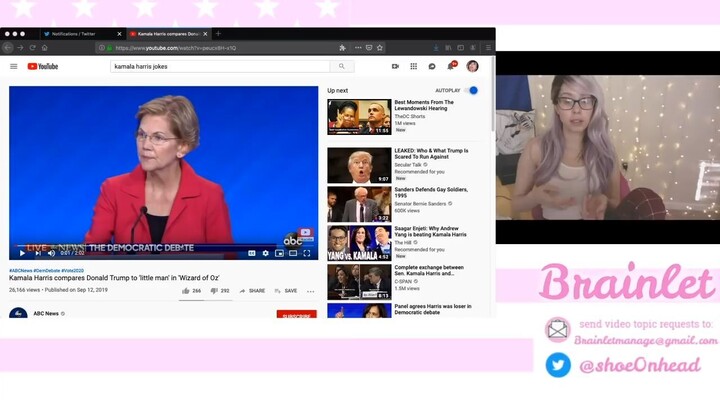This screenshot has height=405, width=720.
Task: Skip to next video
Action: pyautogui.click(x=38, y=253)
